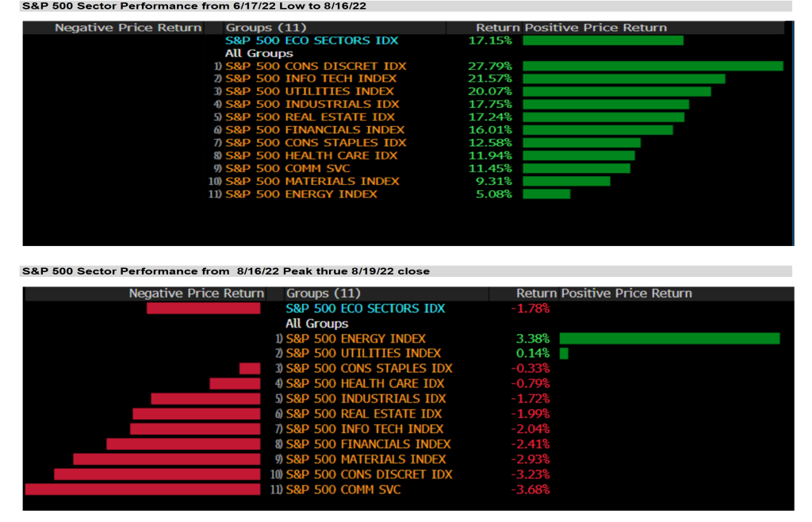Click the 17.15% return value

pos(490,40)
